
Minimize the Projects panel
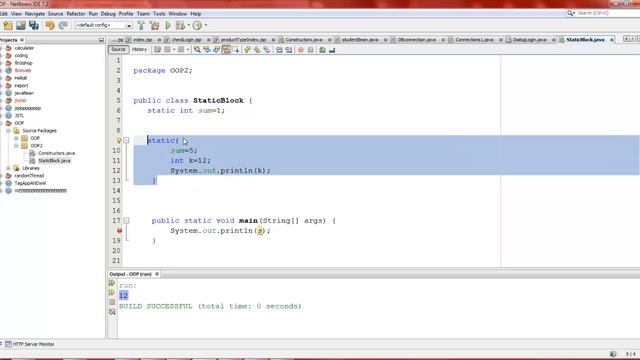tap(101, 40)
